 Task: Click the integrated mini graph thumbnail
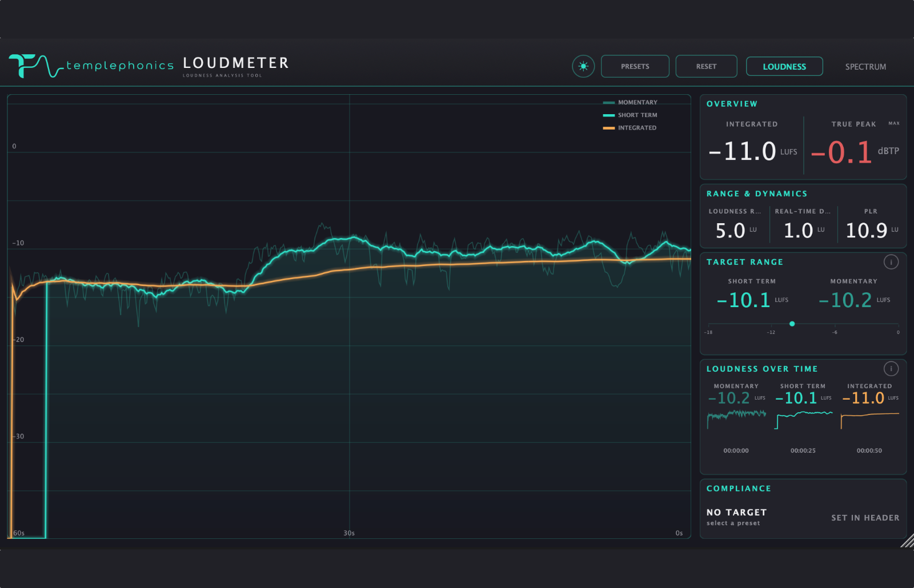click(869, 420)
